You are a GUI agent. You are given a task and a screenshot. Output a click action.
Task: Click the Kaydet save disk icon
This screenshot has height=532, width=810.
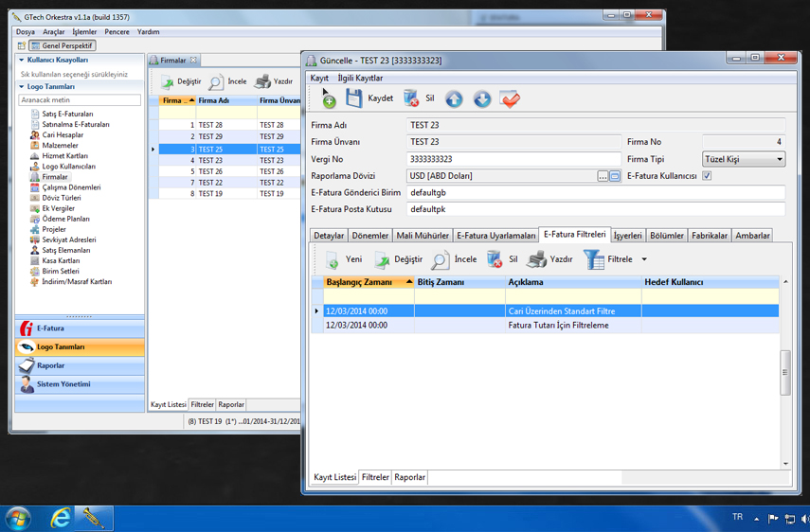[x=354, y=98]
